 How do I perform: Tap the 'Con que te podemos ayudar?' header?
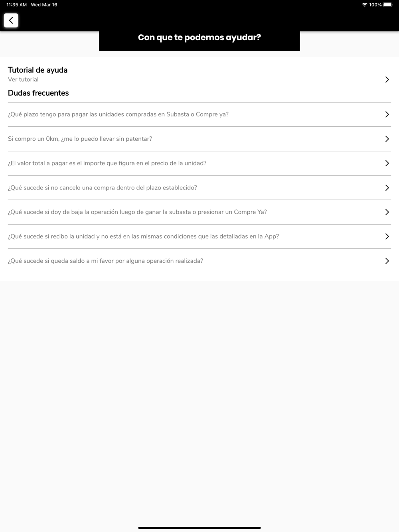click(199, 37)
